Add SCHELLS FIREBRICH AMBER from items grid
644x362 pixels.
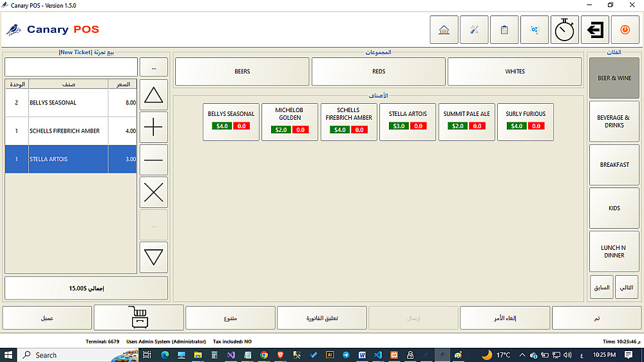click(348, 122)
